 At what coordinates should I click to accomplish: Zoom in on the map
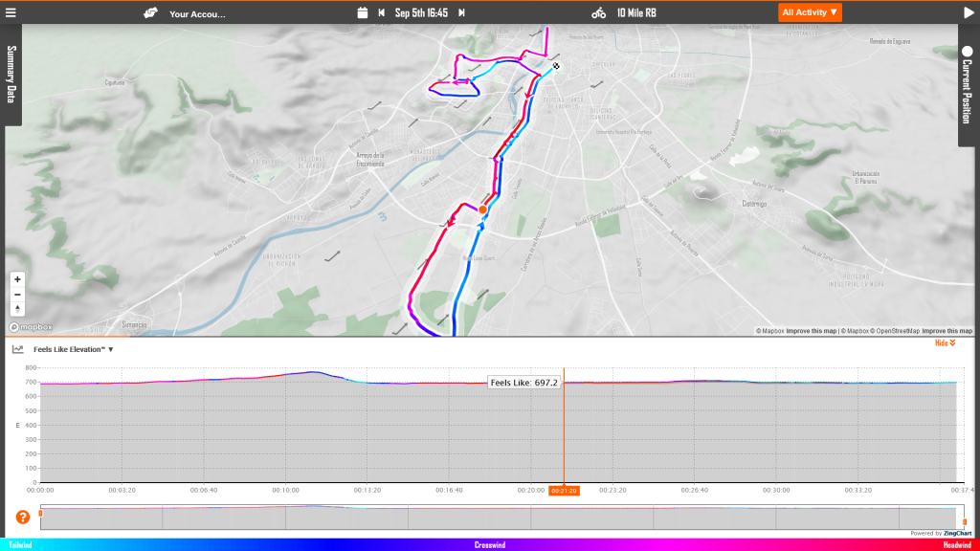[x=17, y=279]
